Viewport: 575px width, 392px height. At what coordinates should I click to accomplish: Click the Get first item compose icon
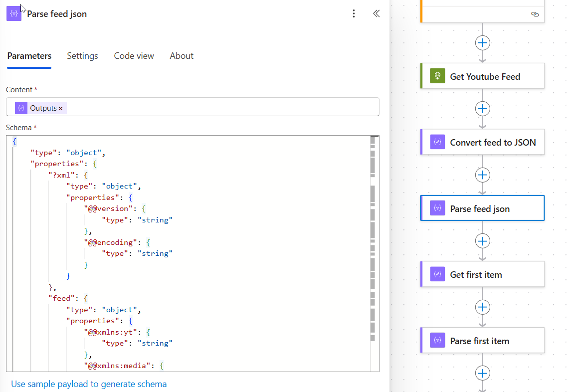coord(437,274)
